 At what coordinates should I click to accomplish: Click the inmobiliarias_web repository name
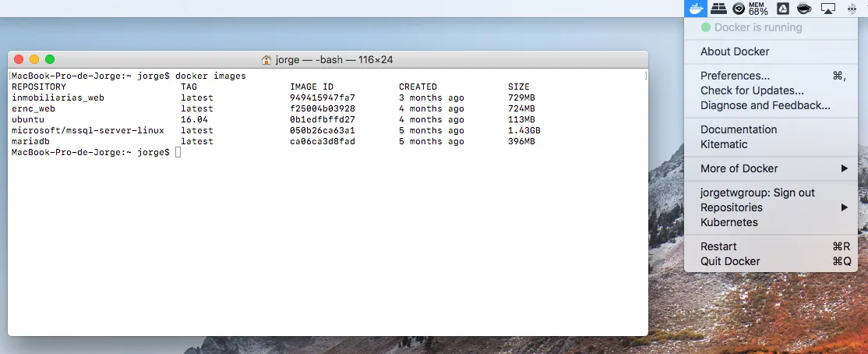click(58, 97)
